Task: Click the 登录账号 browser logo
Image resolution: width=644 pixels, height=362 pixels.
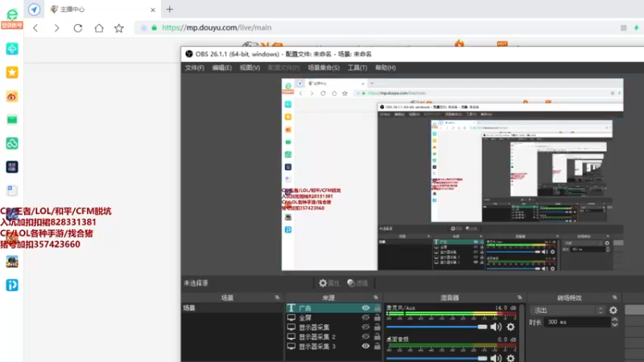Action: point(12,19)
